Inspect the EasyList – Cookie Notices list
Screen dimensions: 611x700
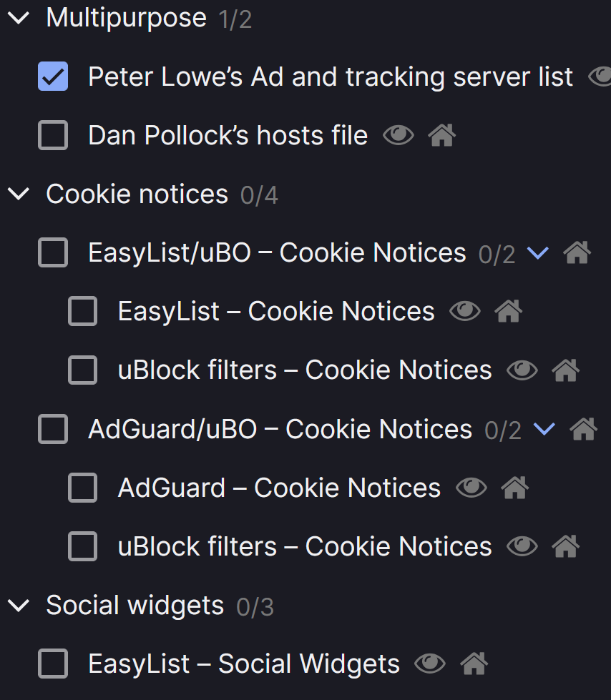pos(465,310)
